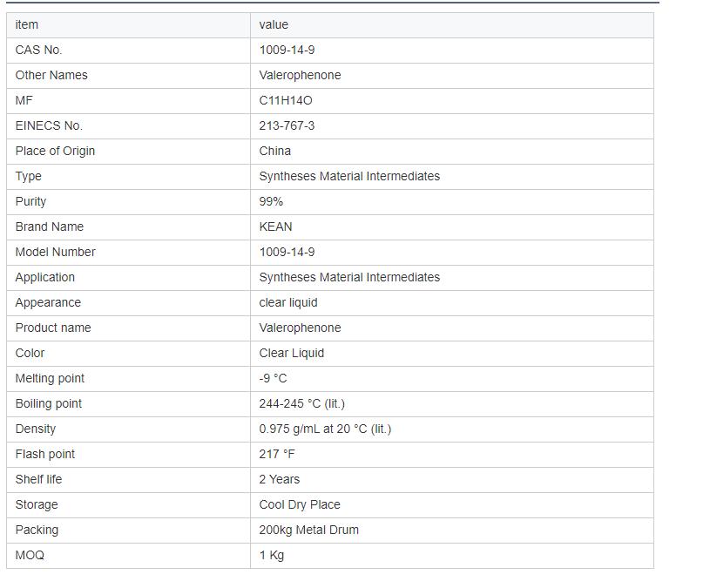Viewport: 710px width, 588px height.
Task: Select the China value cell
Action: pyautogui.click(x=275, y=151)
